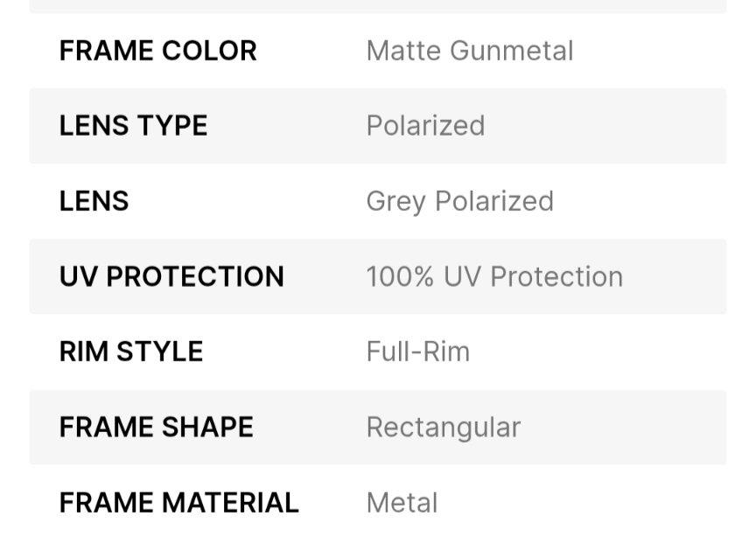Select the Polarized value beside LENS TYPE
Screen dimensions: 756x537
(425, 126)
